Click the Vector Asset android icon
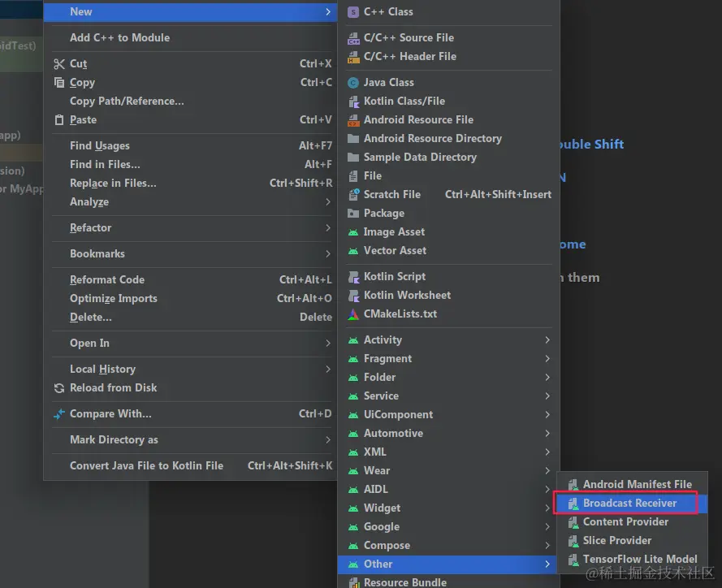The image size is (722, 588). click(353, 251)
